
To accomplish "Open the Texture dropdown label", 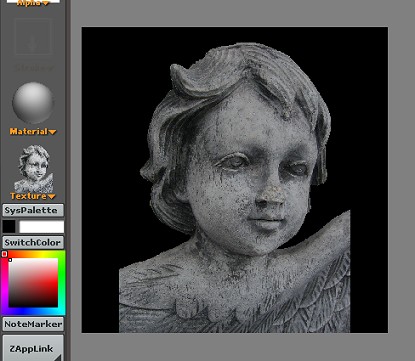I will click(33, 196).
